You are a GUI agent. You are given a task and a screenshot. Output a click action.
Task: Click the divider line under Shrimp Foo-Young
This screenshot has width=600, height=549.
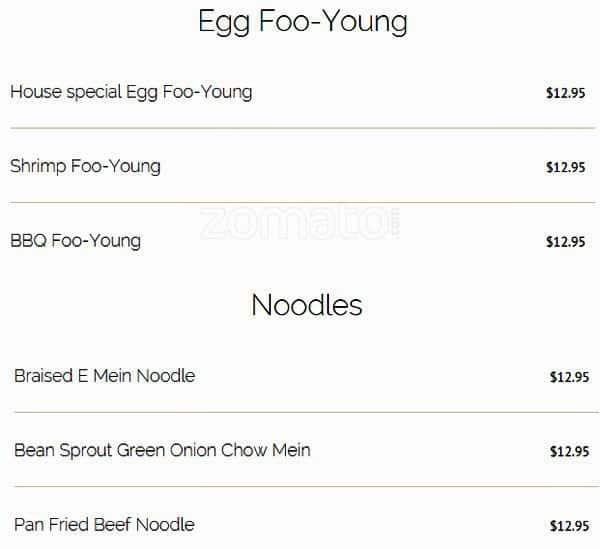click(x=302, y=202)
